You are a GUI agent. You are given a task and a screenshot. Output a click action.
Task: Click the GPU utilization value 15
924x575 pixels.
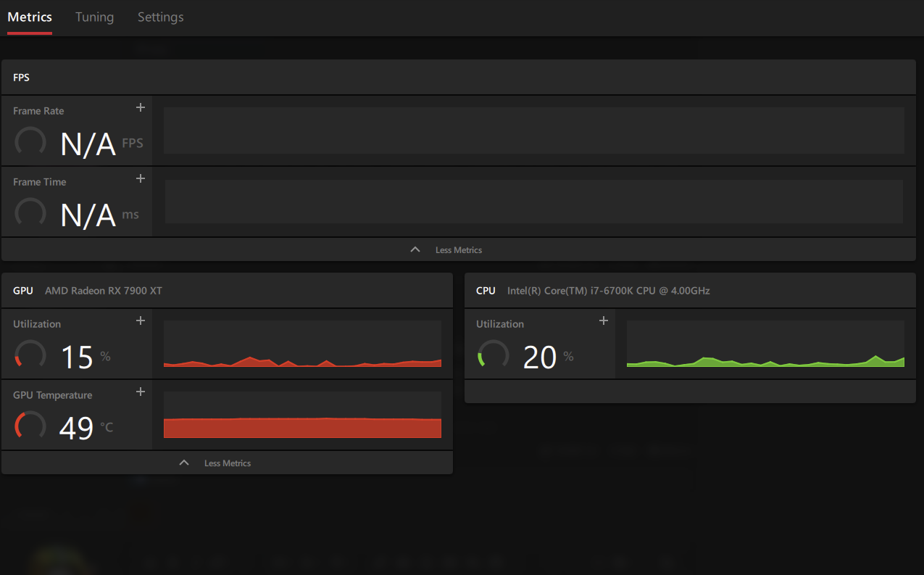[77, 357]
